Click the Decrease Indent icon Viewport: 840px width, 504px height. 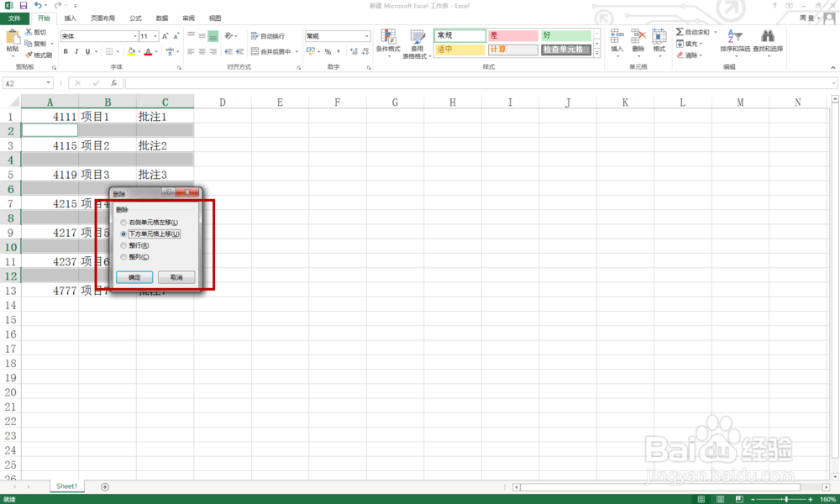(x=228, y=51)
